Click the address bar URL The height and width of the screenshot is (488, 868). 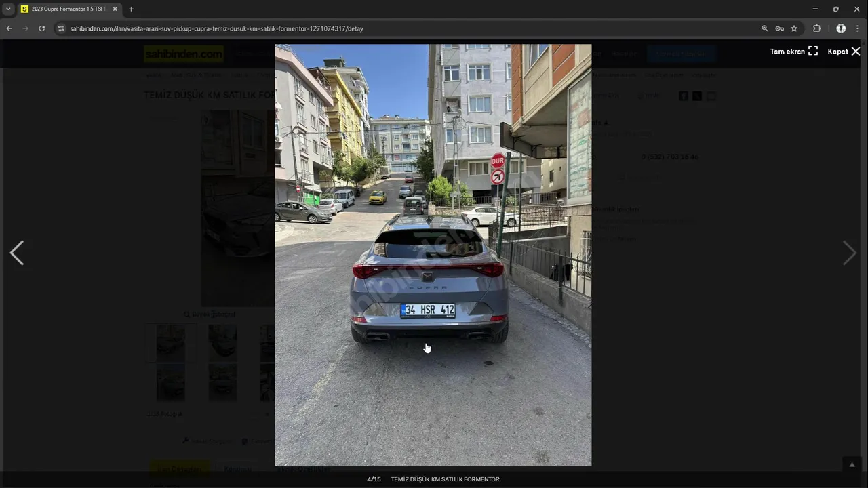pyautogui.click(x=217, y=28)
